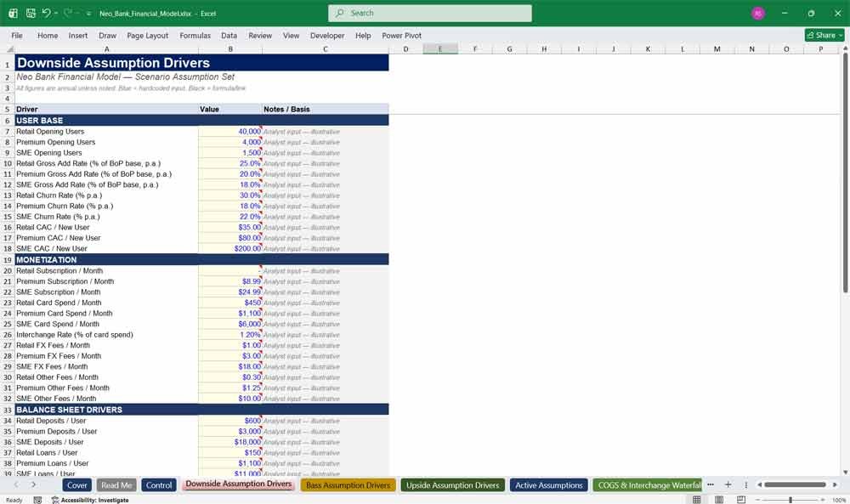Click the MONETIZATION section header
Image resolution: width=850 pixels, height=504 pixels.
pos(201,259)
